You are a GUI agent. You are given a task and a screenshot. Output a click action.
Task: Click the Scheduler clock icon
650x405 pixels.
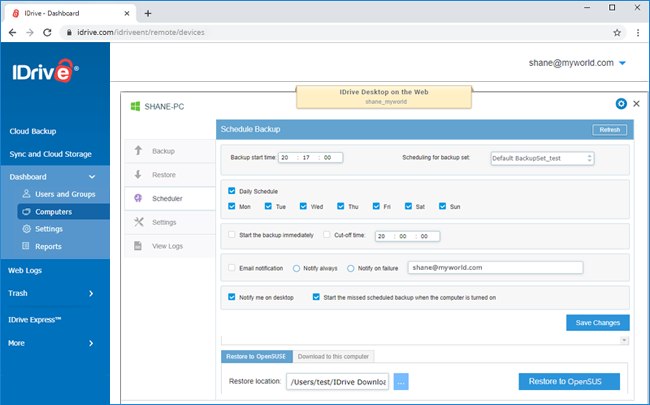(138, 198)
